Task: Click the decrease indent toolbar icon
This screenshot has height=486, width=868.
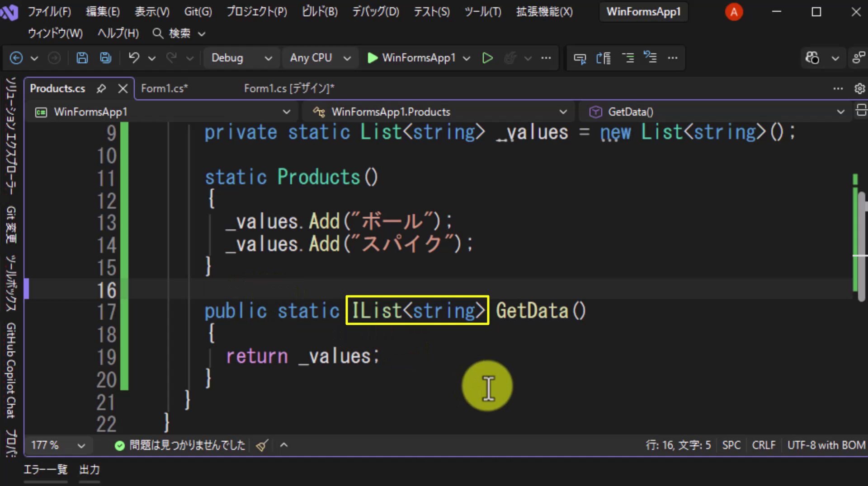Action: (628, 58)
